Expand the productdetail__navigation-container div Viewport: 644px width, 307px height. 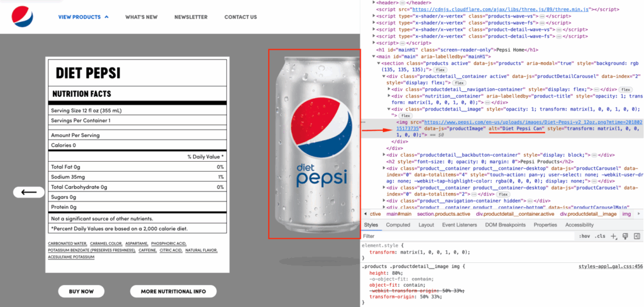pos(389,89)
